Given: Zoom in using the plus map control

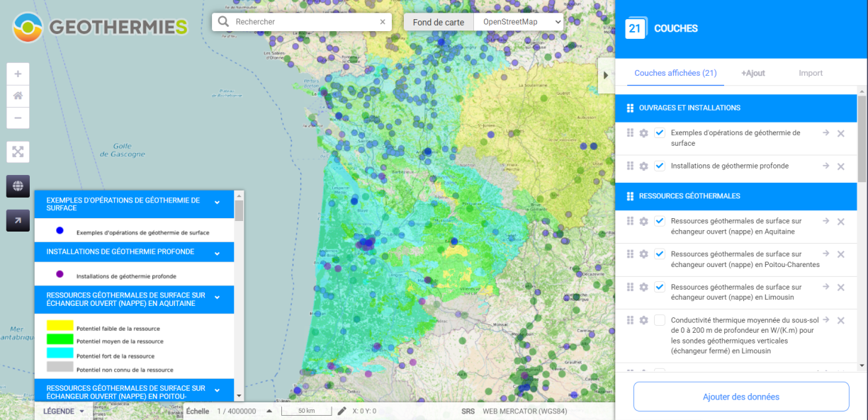Looking at the screenshot, I should point(18,73).
